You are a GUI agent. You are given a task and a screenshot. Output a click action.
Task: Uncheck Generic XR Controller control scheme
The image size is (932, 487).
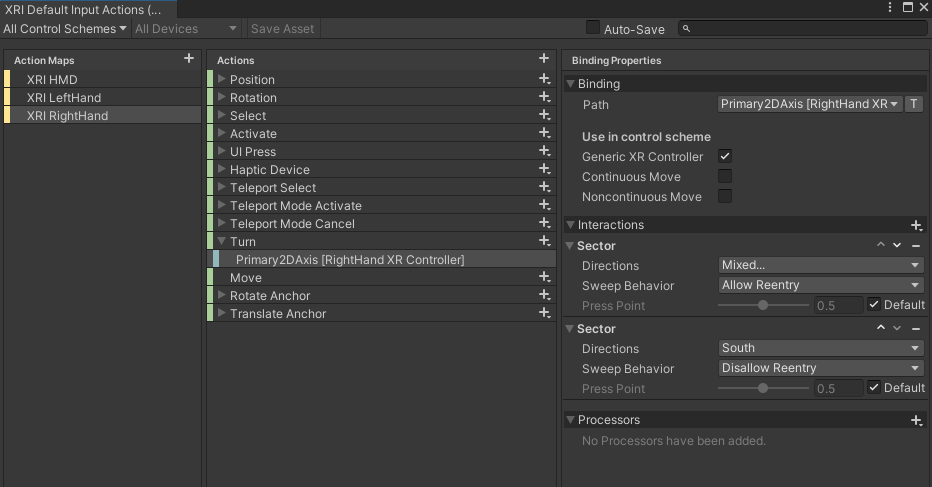[725, 157]
